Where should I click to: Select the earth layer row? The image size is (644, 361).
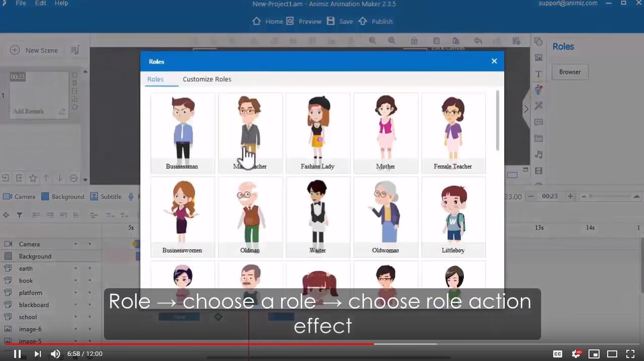[x=50, y=269]
